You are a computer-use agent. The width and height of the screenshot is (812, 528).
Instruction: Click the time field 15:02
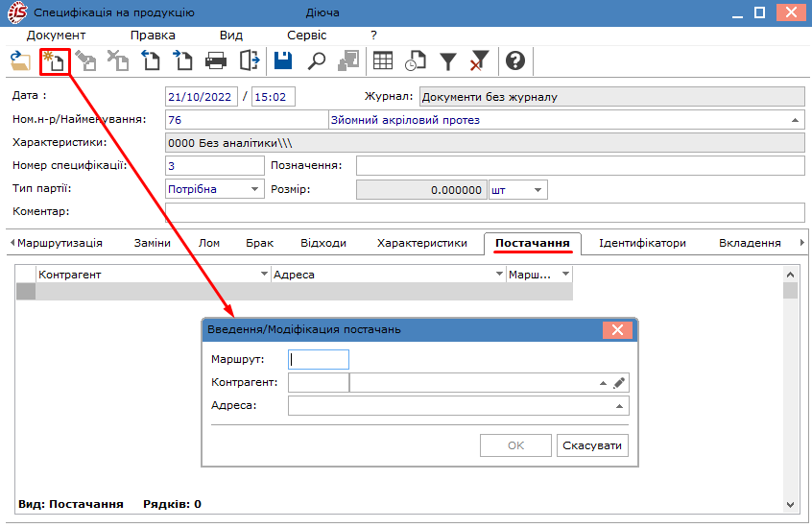(x=274, y=97)
